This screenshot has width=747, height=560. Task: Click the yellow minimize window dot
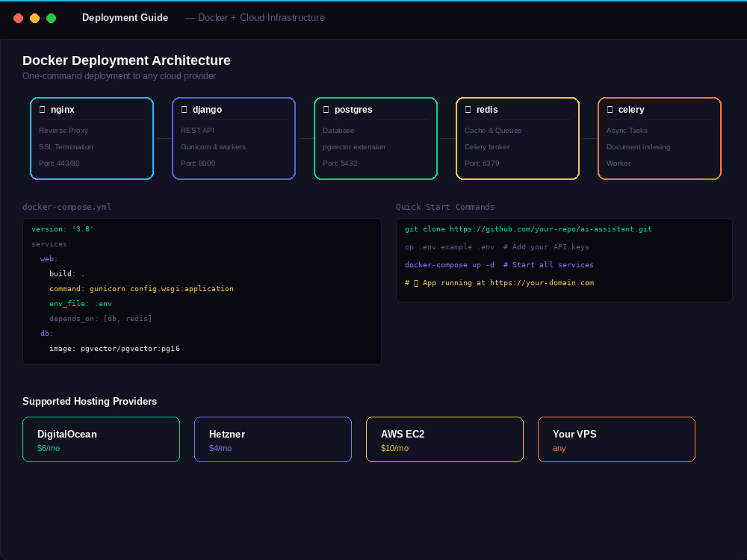(x=35, y=18)
